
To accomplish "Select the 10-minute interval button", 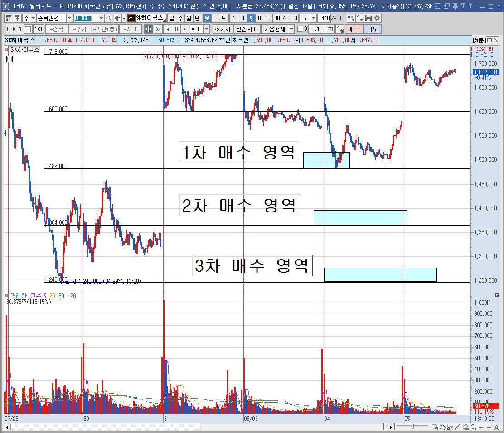I will [260, 18].
